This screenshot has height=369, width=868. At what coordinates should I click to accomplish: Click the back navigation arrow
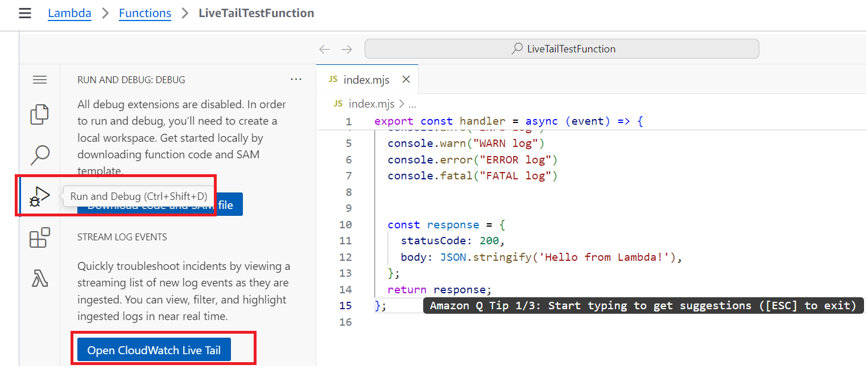[x=324, y=49]
